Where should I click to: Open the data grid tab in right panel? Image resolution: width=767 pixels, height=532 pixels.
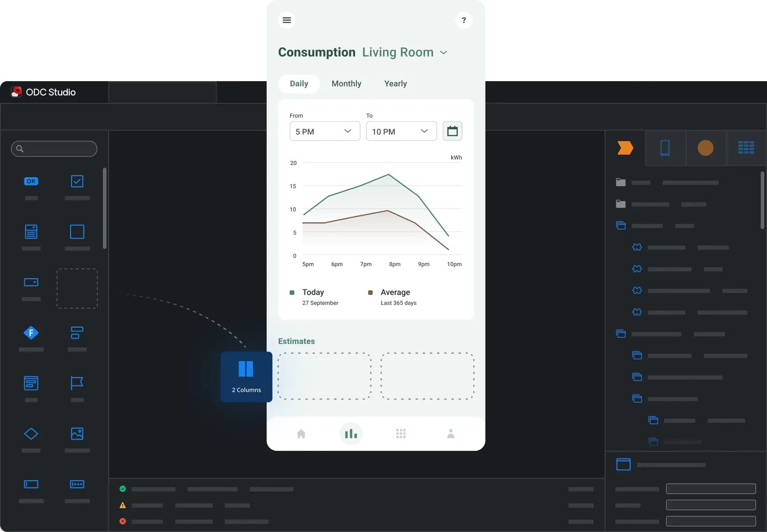pos(746,148)
